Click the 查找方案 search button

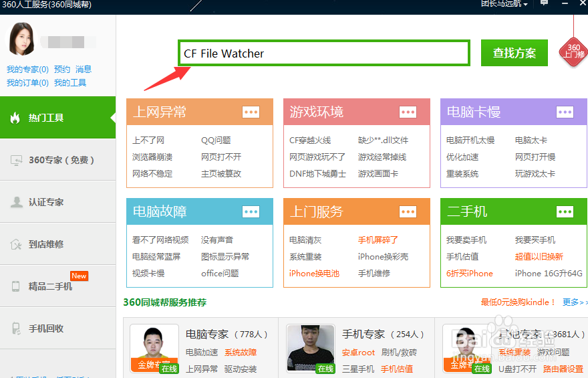514,53
